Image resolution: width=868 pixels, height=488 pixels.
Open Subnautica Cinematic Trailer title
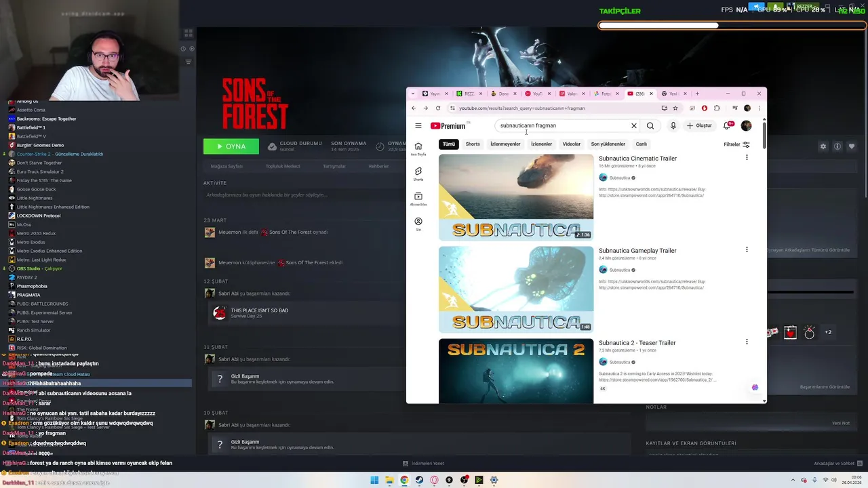click(x=637, y=159)
